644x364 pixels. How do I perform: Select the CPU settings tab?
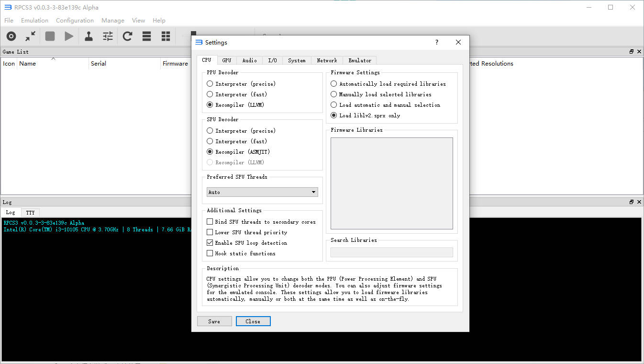click(x=207, y=60)
